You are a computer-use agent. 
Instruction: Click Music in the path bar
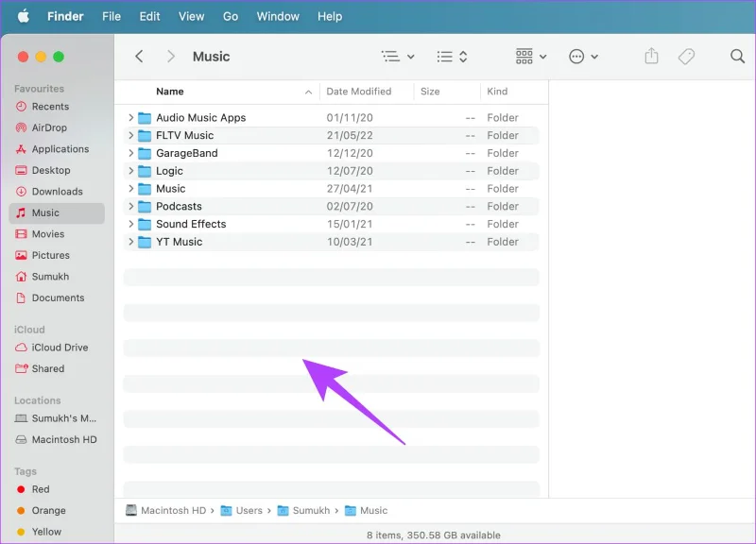(367, 510)
